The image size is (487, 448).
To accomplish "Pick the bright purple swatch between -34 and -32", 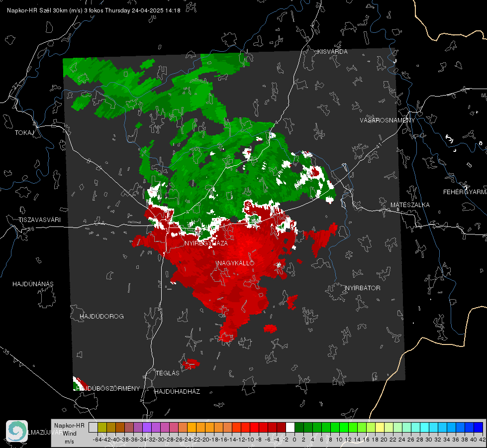I will pyautogui.click(x=147, y=427).
